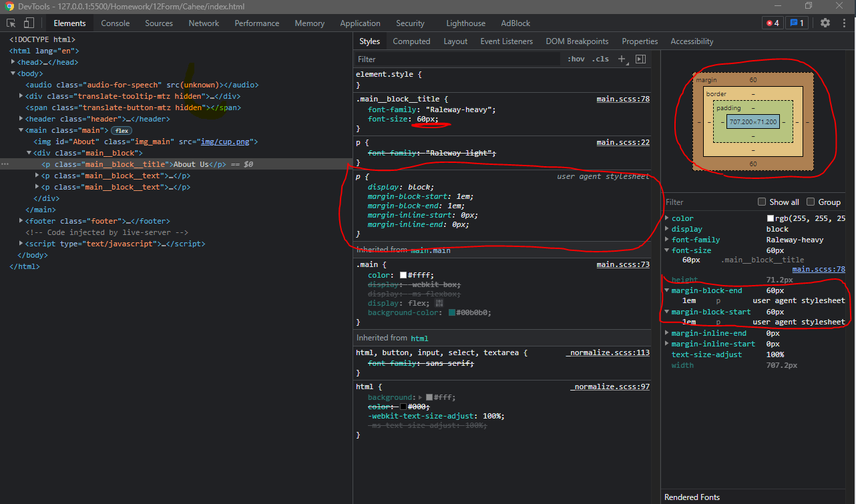Enable the Group checkbox
Image resolution: width=856 pixels, height=504 pixels.
point(811,202)
